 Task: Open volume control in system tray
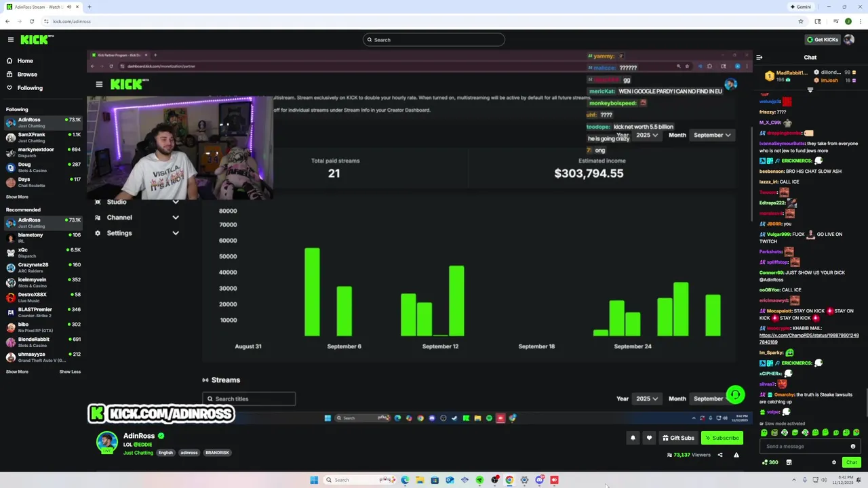click(824, 480)
